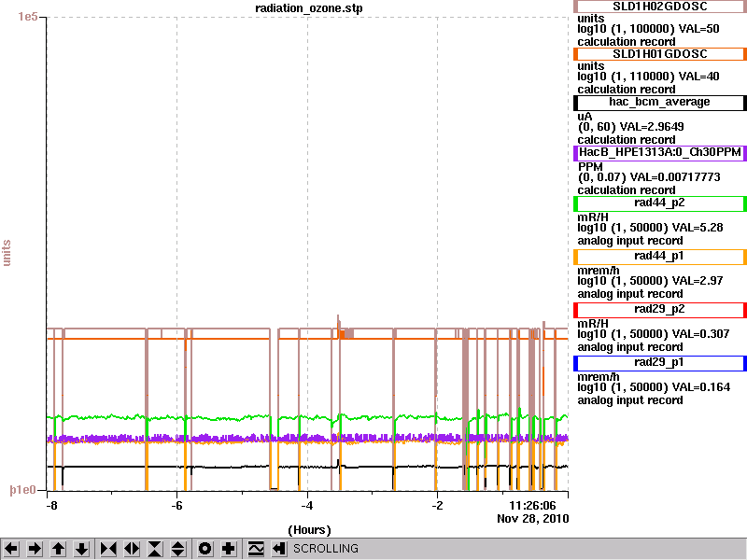Click the -8 hour axis tick label
The width and height of the screenshot is (747, 560).
(x=51, y=506)
